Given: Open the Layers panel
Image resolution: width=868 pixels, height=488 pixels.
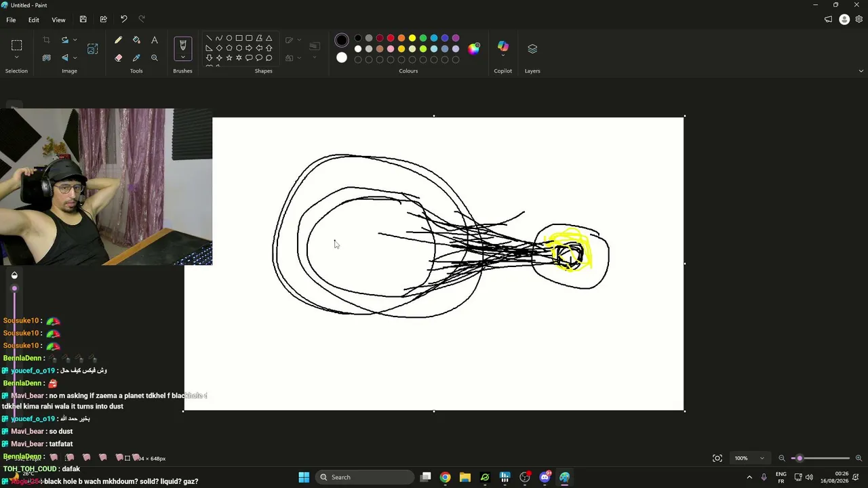Looking at the screenshot, I should [532, 49].
